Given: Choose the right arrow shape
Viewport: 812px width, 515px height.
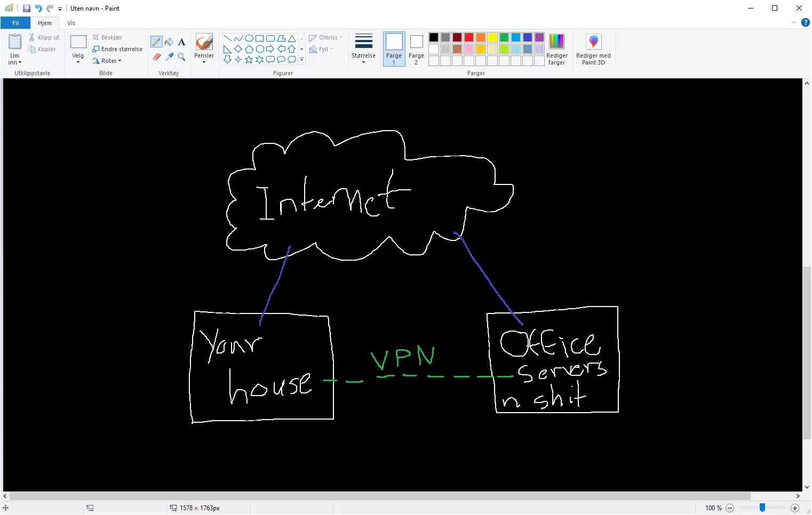Looking at the screenshot, I should coord(270,49).
